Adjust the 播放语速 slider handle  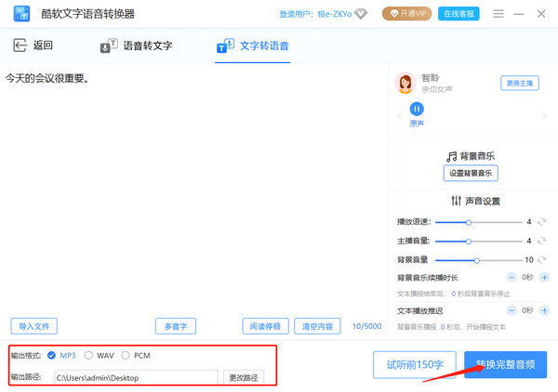(469, 223)
